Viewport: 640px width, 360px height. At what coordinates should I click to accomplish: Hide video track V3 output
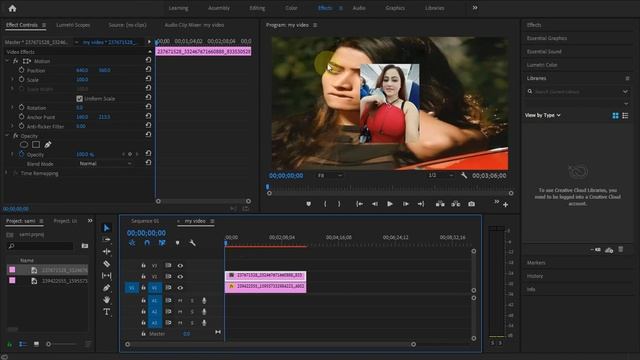180,266
